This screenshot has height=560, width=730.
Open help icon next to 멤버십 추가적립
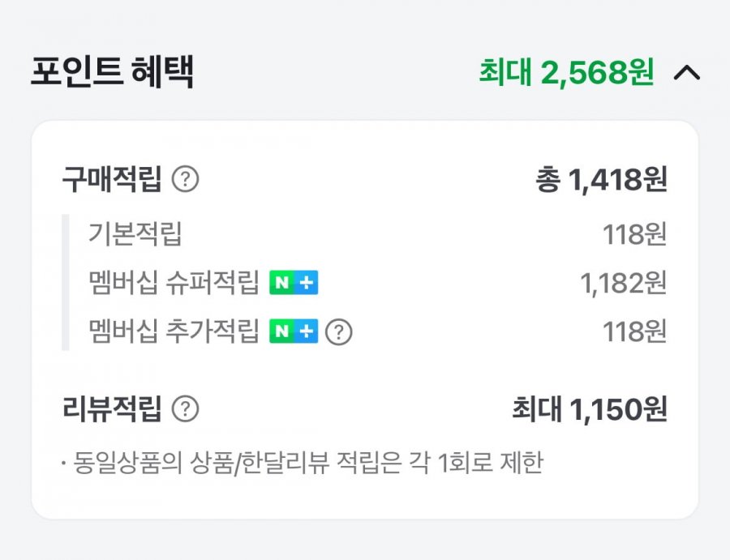point(339,331)
